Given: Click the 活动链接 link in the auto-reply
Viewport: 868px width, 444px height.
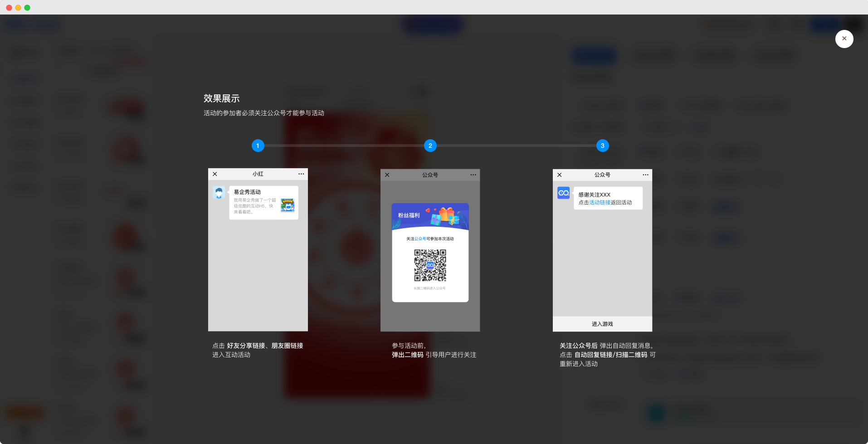Looking at the screenshot, I should (600, 203).
